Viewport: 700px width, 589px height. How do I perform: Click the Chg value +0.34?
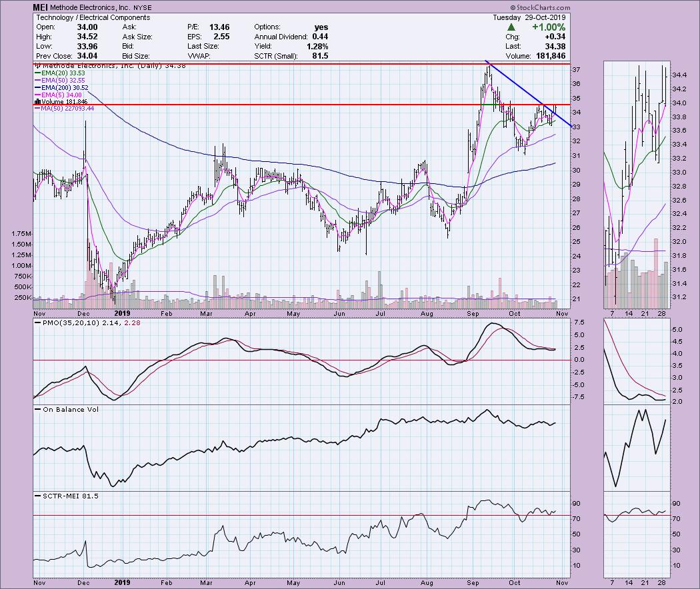pos(555,37)
